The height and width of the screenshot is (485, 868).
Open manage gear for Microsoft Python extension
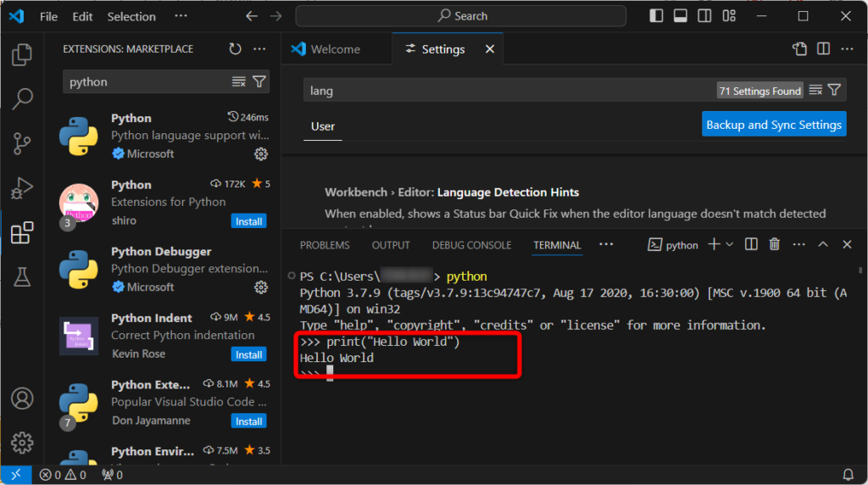pyautogui.click(x=261, y=154)
